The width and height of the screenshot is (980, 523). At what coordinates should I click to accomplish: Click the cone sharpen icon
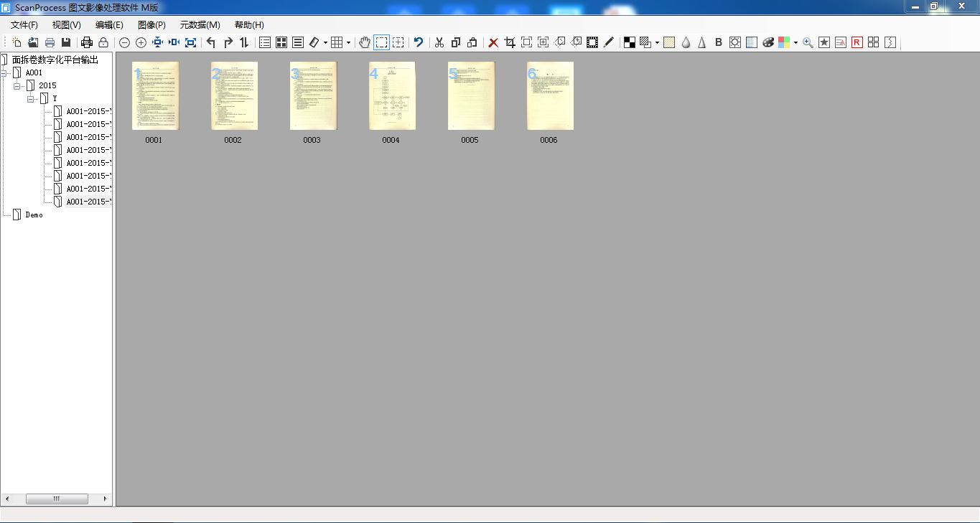coord(702,42)
